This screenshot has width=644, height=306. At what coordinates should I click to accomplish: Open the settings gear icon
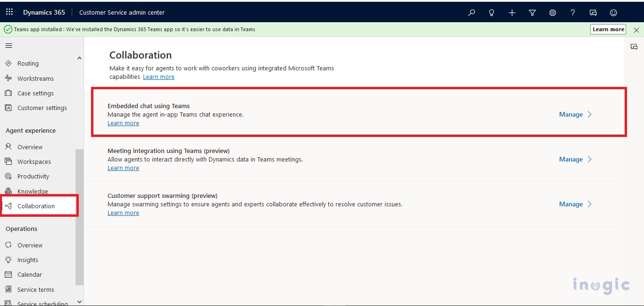pos(552,13)
